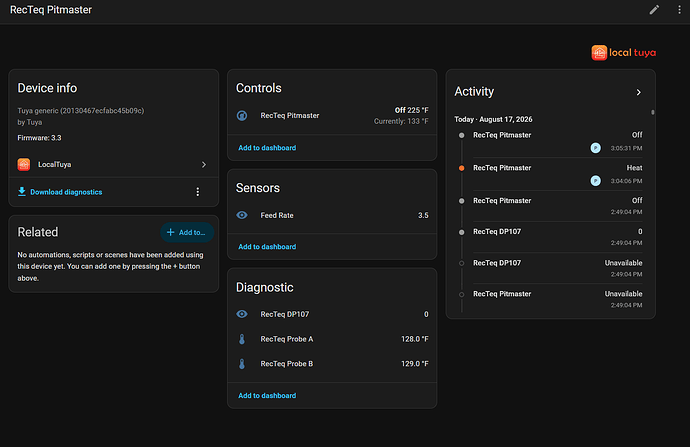Click the Add to... button in Related
The width and height of the screenshot is (690, 447).
click(x=187, y=232)
